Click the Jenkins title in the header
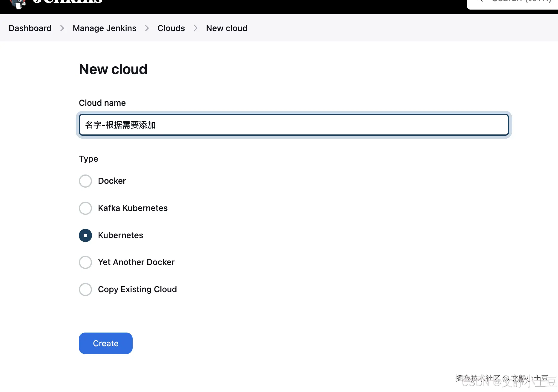This screenshot has height=392, width=558. [68, 2]
